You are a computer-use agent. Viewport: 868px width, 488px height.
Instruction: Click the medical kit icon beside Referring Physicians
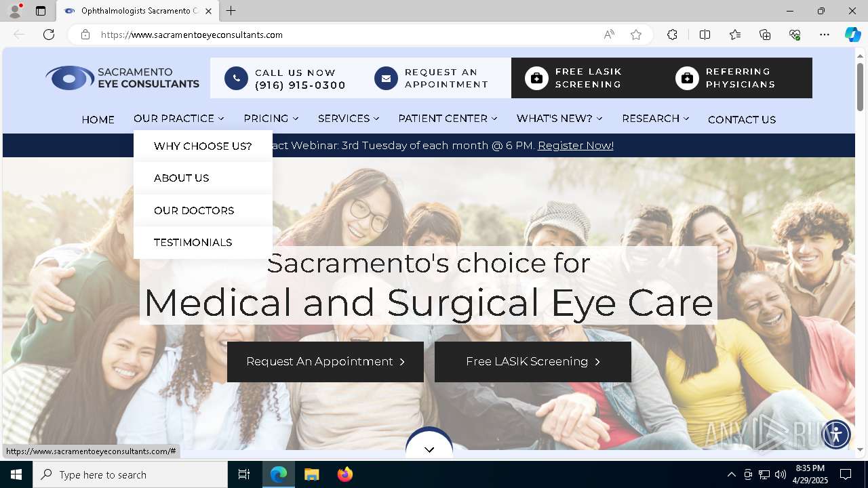point(687,78)
